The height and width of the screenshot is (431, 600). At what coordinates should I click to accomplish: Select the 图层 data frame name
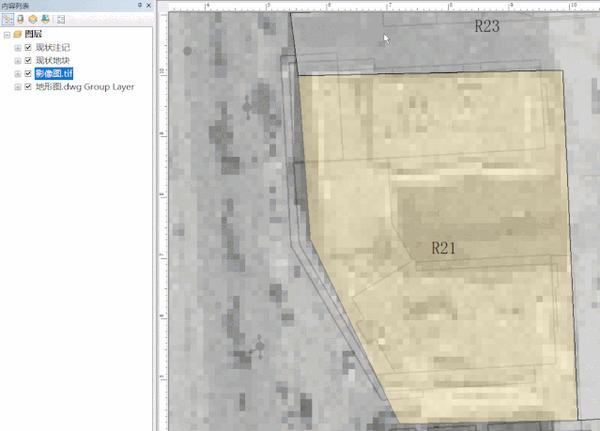pyautogui.click(x=33, y=34)
